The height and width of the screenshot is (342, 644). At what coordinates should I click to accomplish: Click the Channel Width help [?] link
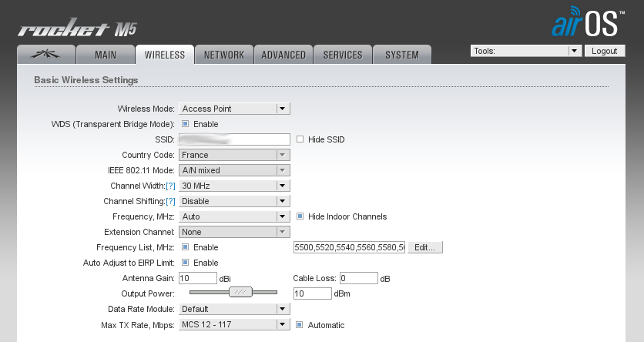pyautogui.click(x=171, y=186)
